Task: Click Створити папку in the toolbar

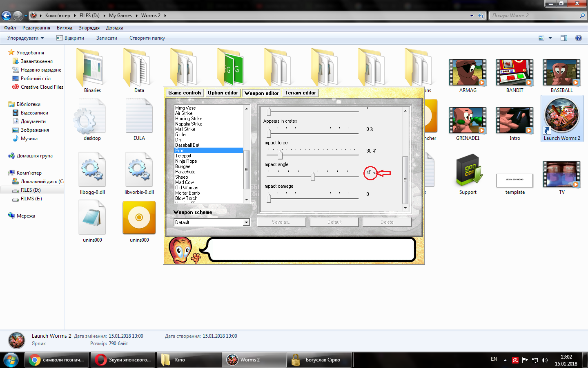Action: tap(147, 38)
